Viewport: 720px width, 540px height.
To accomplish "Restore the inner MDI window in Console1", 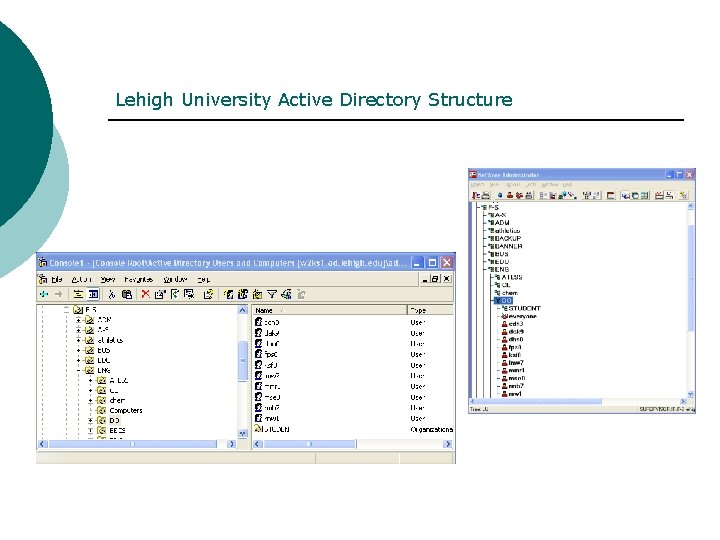I will coord(435,279).
